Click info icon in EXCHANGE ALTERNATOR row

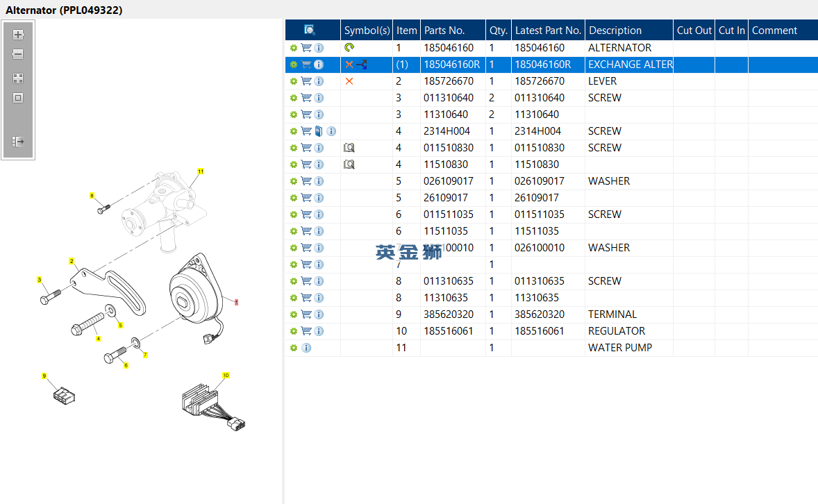[319, 65]
